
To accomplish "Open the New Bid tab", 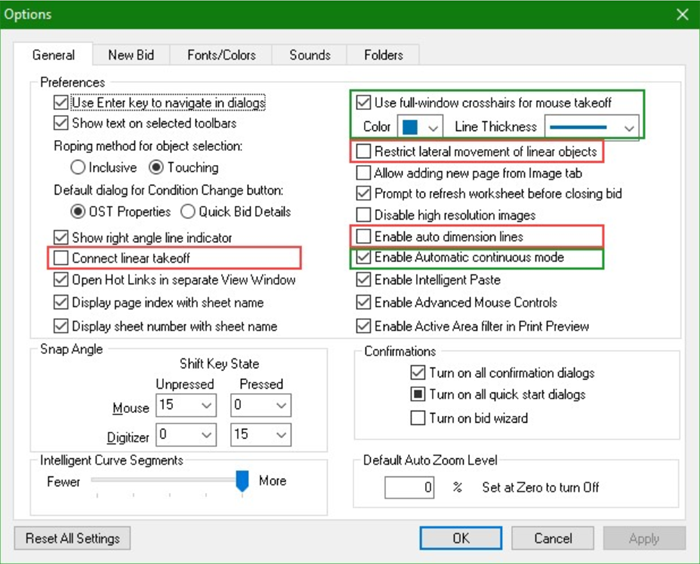I will 131,55.
